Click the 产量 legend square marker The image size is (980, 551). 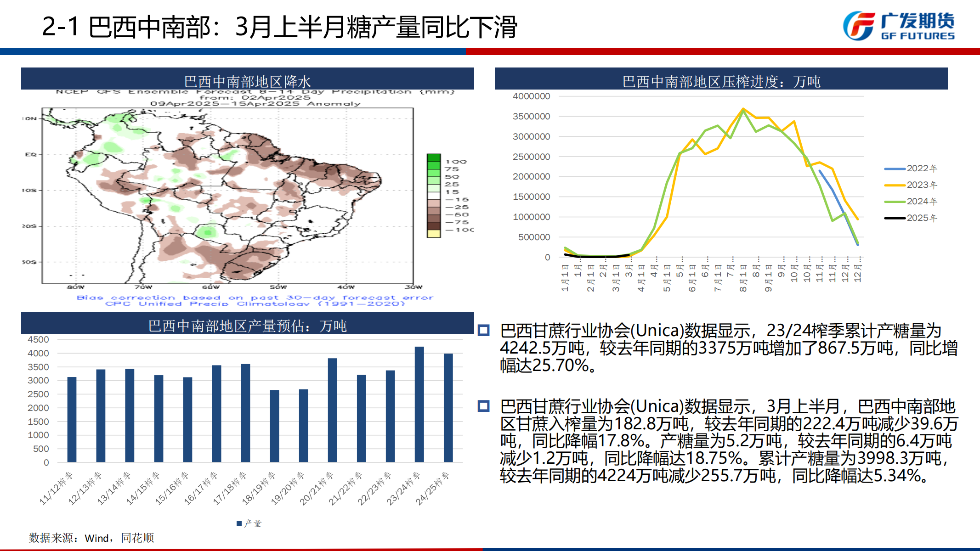[x=239, y=523]
